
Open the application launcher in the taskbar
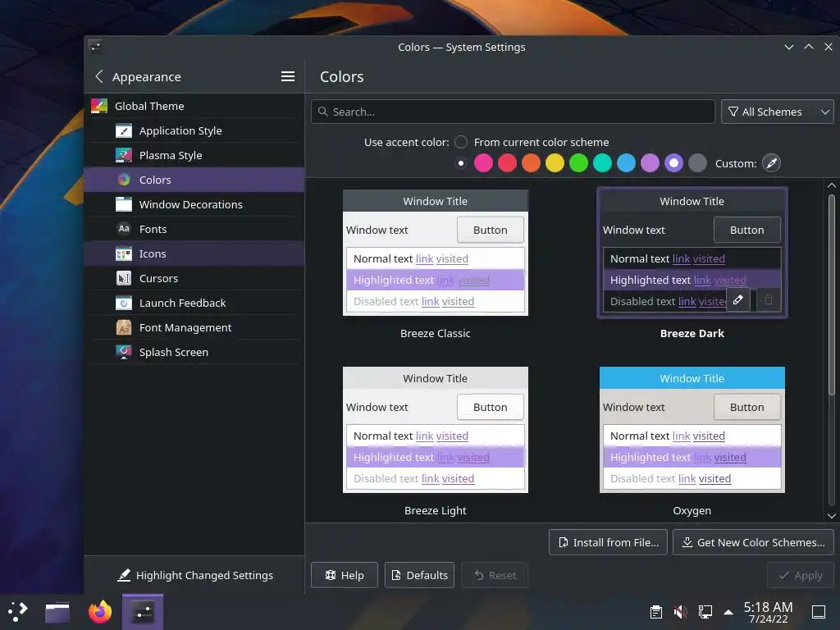click(x=18, y=612)
